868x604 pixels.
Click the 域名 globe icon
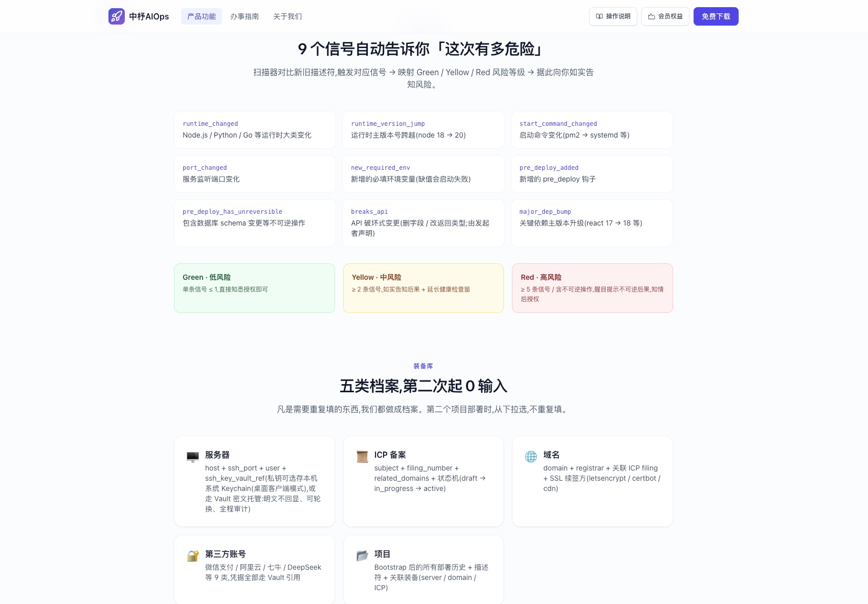(x=531, y=457)
